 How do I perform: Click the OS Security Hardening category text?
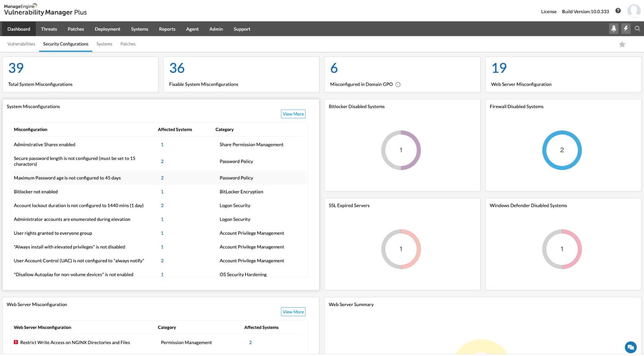click(243, 274)
